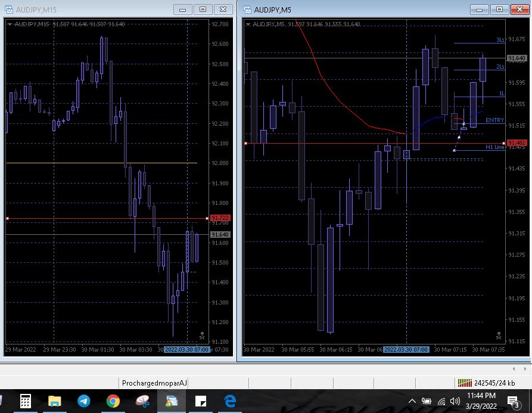This screenshot has width=532, height=413.
Task: Click 30 Mar 07:15 on M5 time axis
Action: [x=450, y=350]
